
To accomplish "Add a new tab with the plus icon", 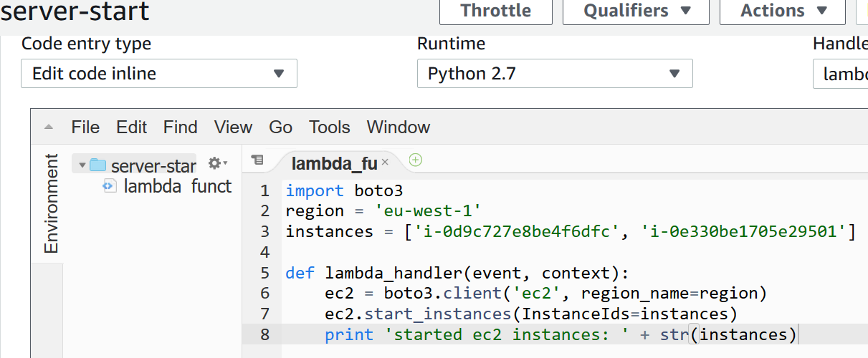I will coord(415,160).
